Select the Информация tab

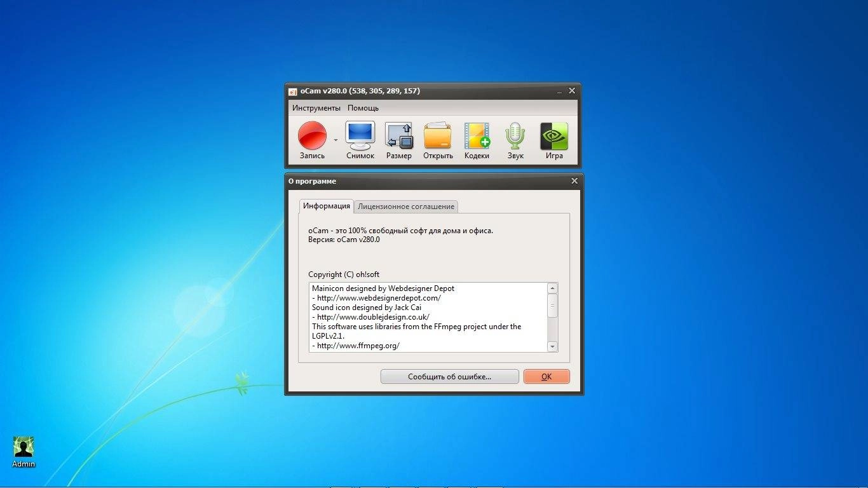[327, 206]
